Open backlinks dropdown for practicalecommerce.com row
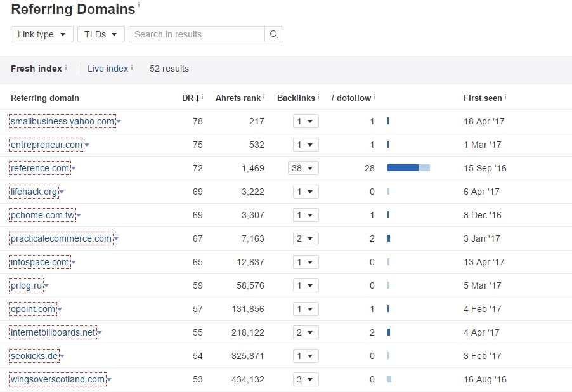This screenshot has width=572, height=392. click(x=306, y=238)
